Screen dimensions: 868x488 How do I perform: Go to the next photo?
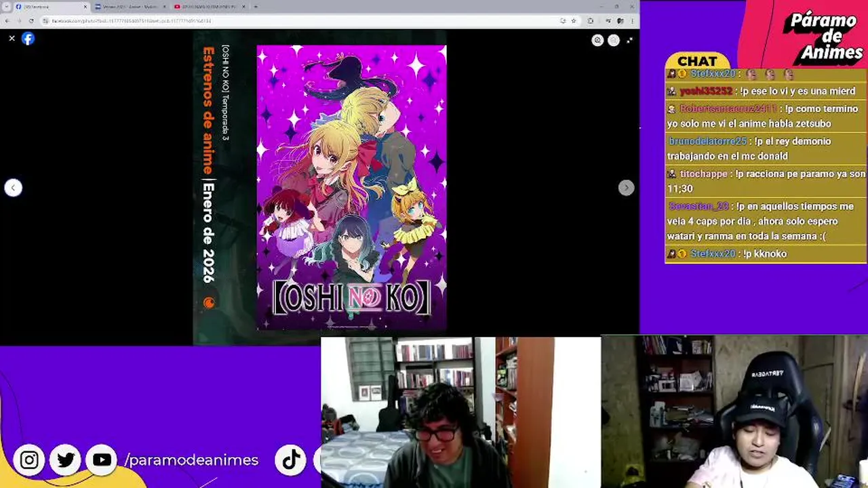[626, 188]
